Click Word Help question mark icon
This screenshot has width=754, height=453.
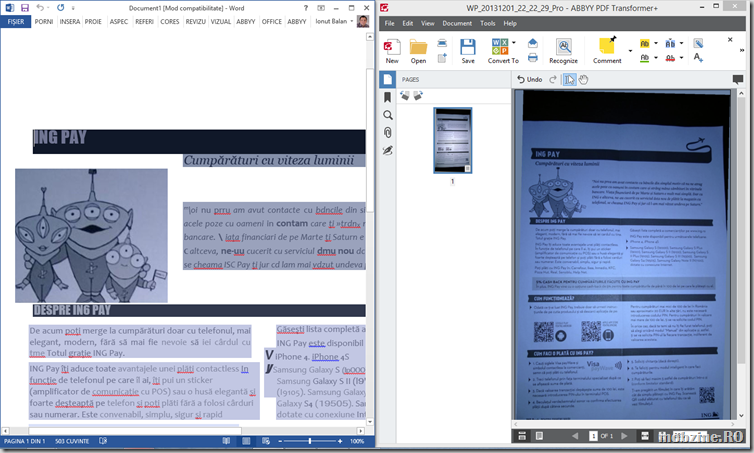pyautogui.click(x=306, y=8)
